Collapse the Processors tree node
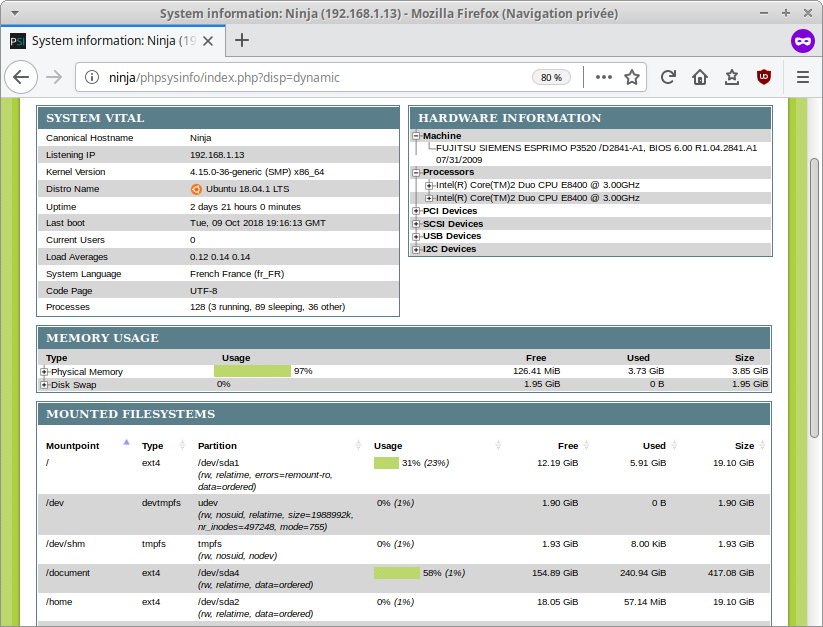This screenshot has height=627, width=823. (x=416, y=172)
